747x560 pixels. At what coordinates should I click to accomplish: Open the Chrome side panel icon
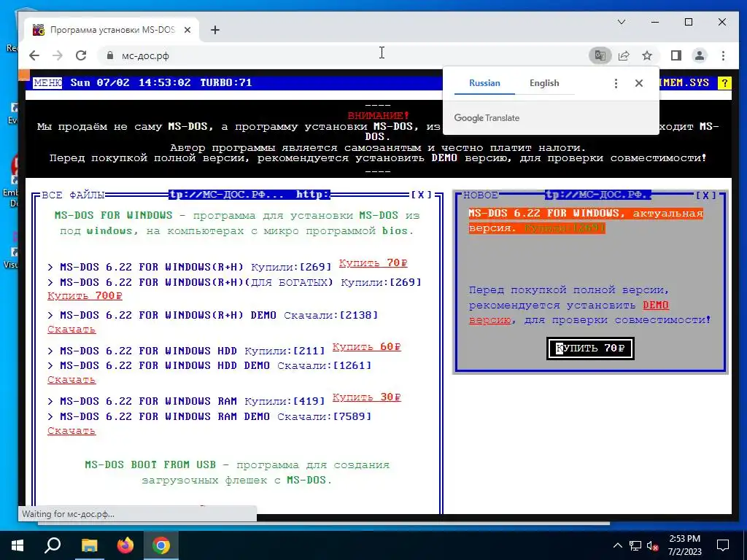[x=676, y=55]
